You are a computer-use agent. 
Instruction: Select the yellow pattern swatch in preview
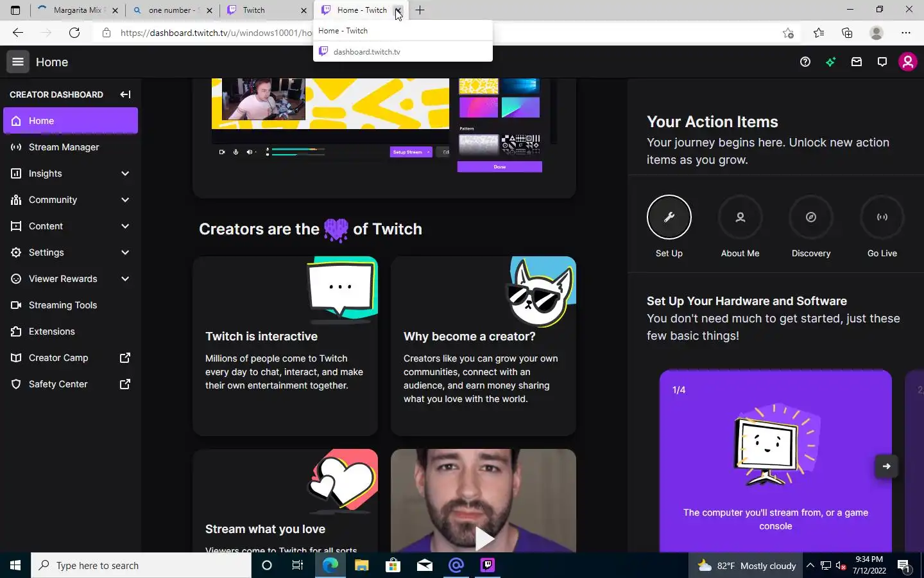(x=479, y=85)
